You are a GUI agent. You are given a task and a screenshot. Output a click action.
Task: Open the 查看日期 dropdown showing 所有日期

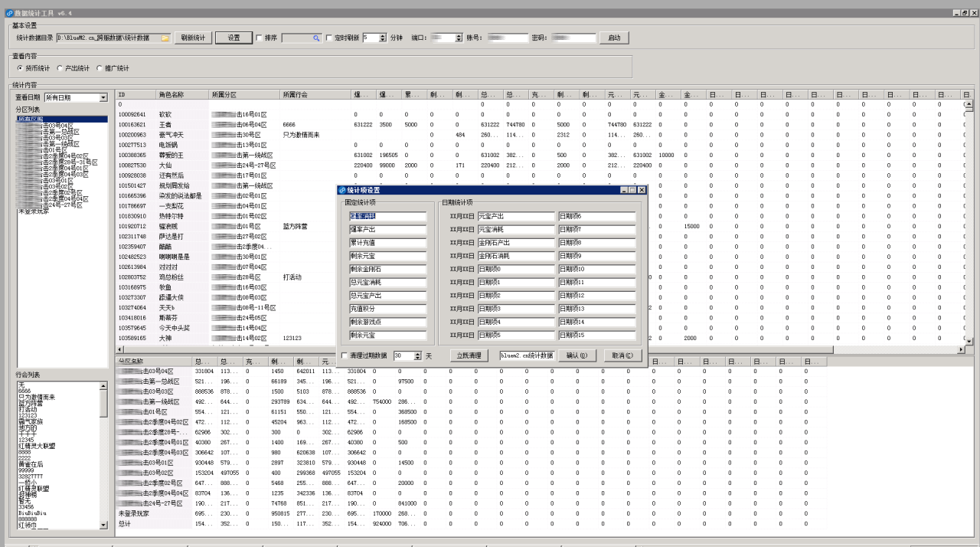pos(103,97)
